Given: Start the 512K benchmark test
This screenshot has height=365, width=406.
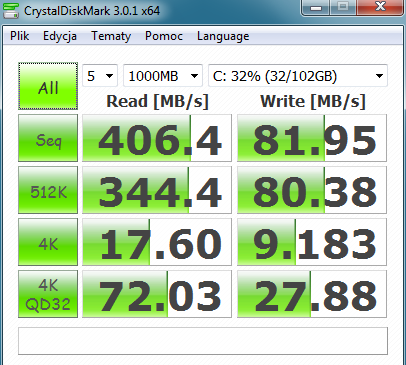Looking at the screenshot, I should click(x=48, y=190).
